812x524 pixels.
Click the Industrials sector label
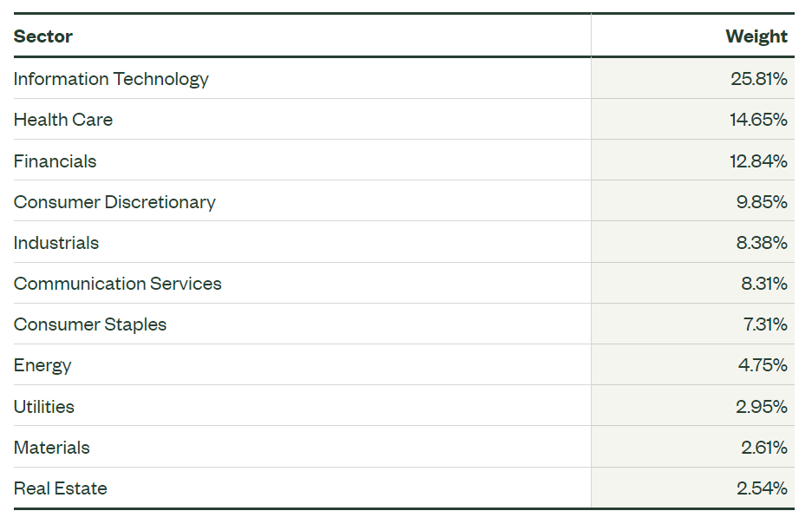(x=56, y=243)
